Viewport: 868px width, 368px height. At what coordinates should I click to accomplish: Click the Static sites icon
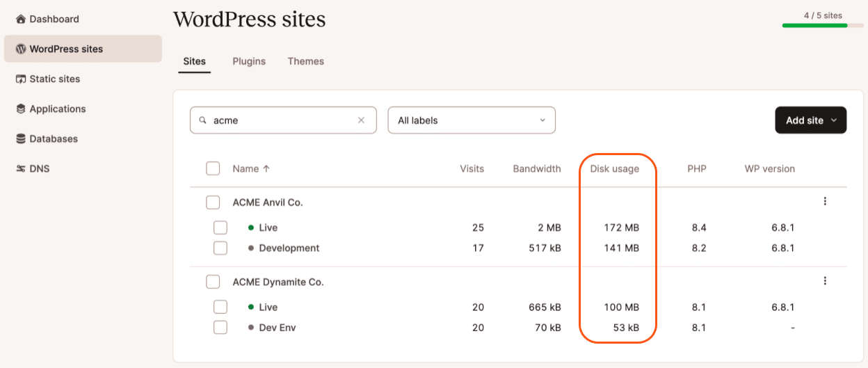(21, 79)
